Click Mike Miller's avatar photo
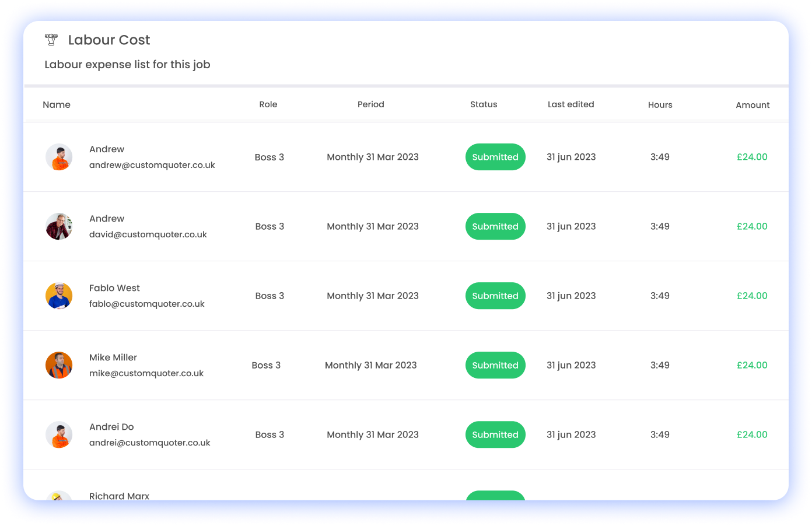The width and height of the screenshot is (812, 526). pyautogui.click(x=59, y=365)
